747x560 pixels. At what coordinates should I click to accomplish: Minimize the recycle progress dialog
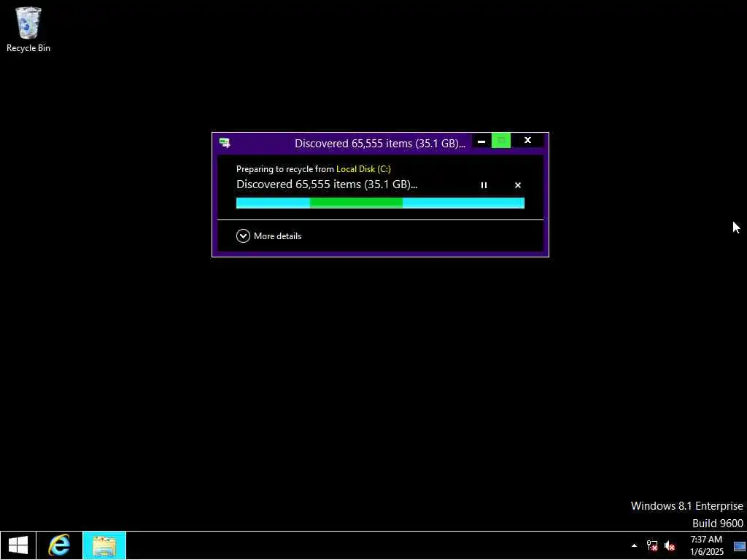[x=481, y=141]
